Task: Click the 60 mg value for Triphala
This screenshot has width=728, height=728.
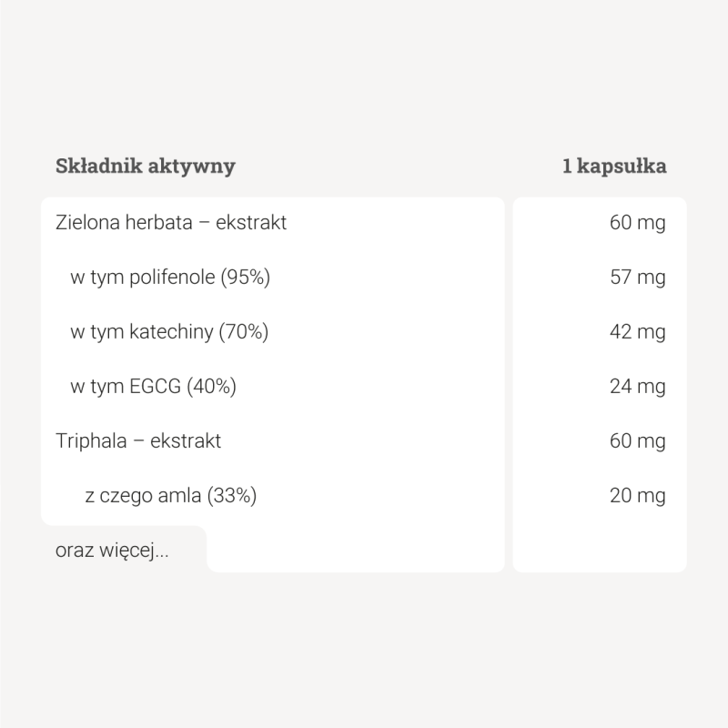Action: point(637,441)
